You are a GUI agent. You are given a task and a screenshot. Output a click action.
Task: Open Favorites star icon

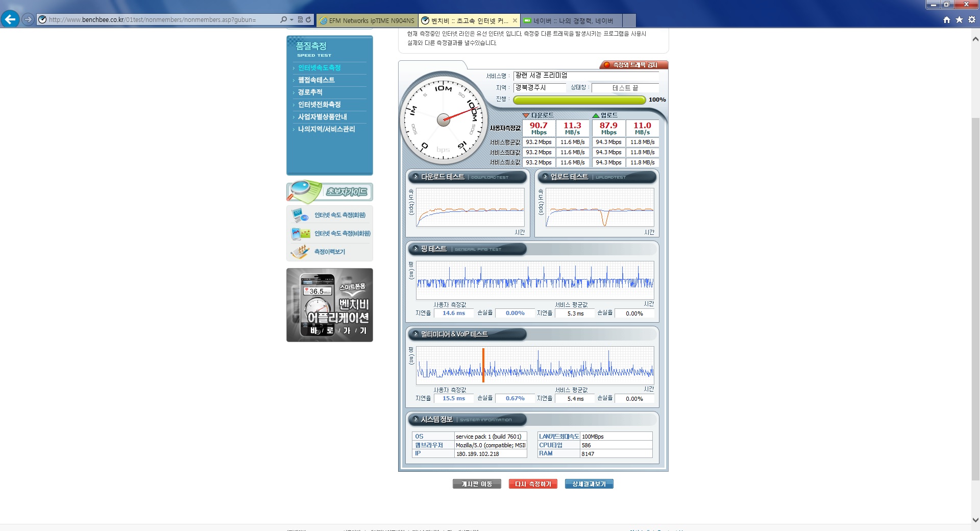tap(959, 19)
